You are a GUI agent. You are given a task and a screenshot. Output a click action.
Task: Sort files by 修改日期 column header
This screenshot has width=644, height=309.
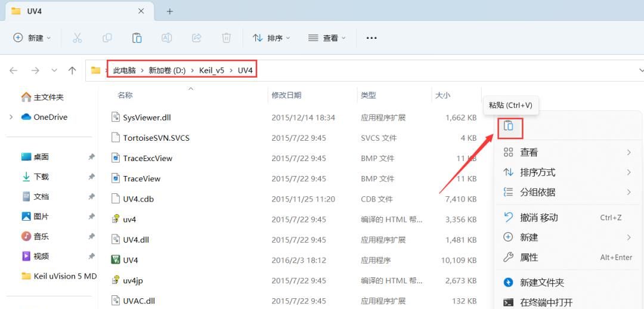point(286,95)
